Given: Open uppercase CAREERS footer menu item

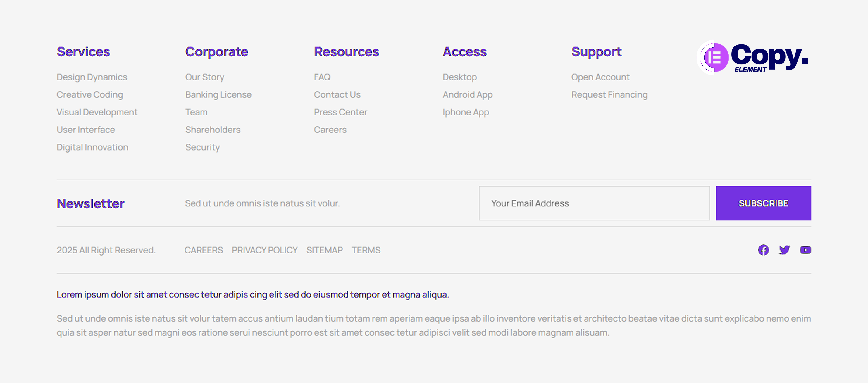Looking at the screenshot, I should 204,250.
